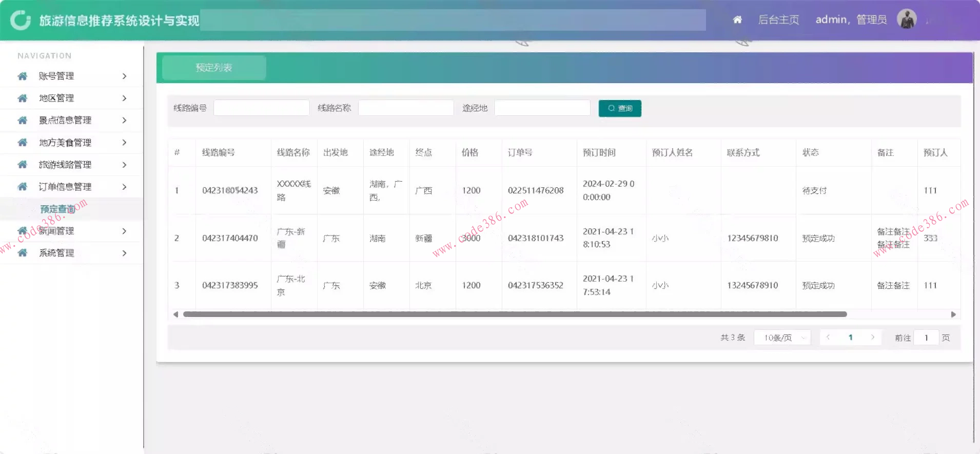This screenshot has height=454, width=980.
Task: Click the 新闻管理 house icon
Action: [22, 230]
